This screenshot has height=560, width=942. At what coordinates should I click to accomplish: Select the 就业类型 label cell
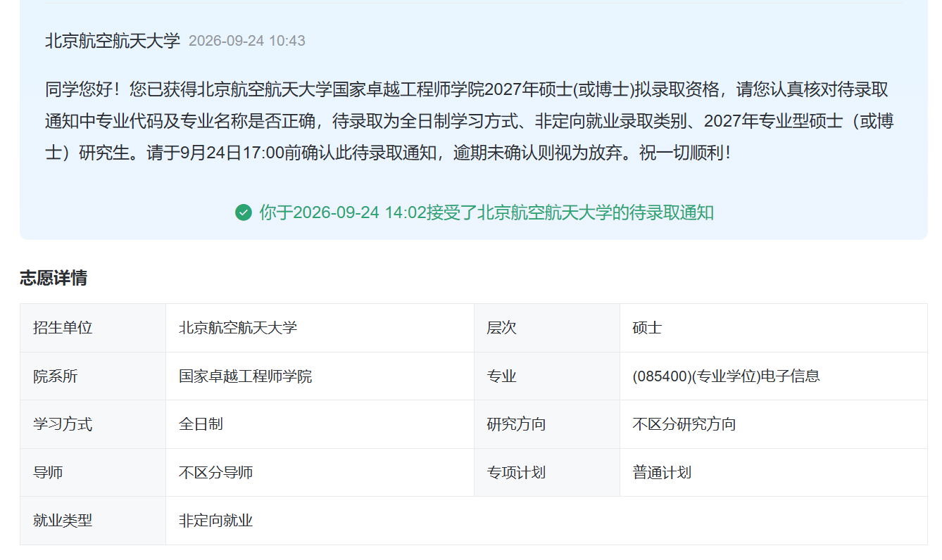tap(93, 521)
